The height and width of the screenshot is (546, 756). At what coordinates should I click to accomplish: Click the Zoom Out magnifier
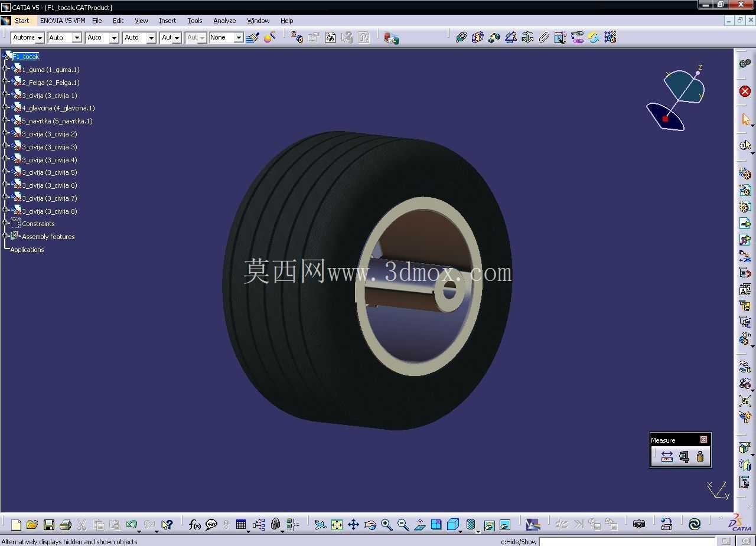(403, 525)
